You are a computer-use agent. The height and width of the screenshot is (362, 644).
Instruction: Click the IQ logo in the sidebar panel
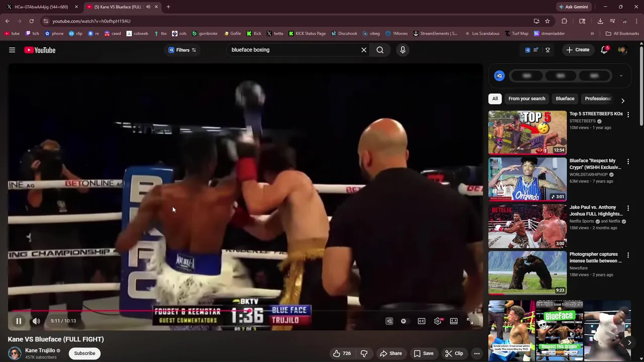tap(500, 76)
